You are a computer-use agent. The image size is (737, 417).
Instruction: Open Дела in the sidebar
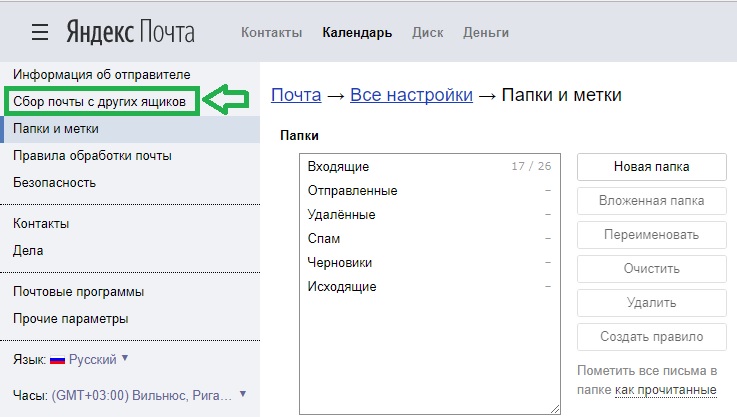28,251
